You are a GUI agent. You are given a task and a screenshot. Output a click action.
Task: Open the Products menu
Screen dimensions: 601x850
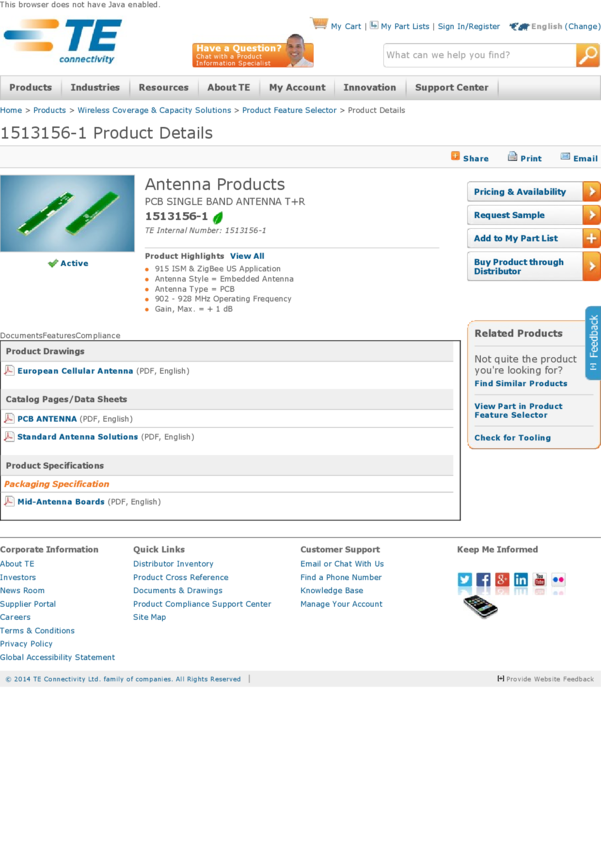[30, 87]
